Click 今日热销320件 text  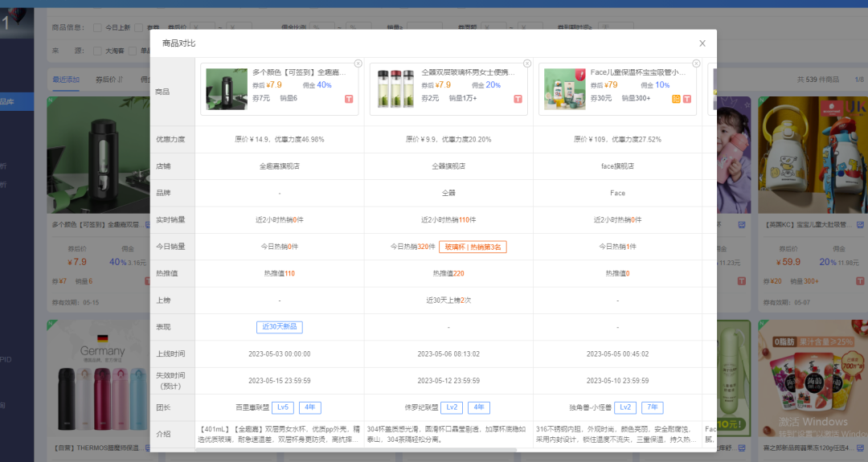click(x=413, y=247)
